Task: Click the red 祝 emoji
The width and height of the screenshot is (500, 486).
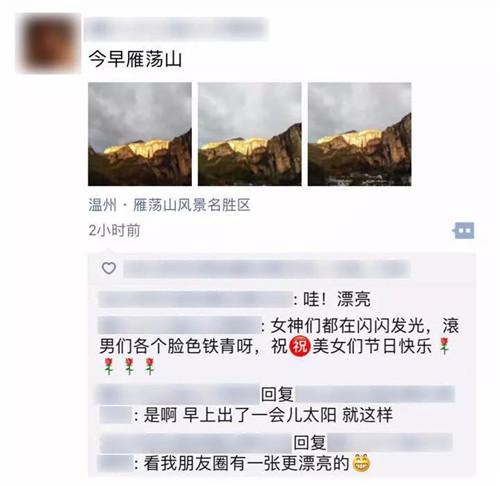Action: 300,346
